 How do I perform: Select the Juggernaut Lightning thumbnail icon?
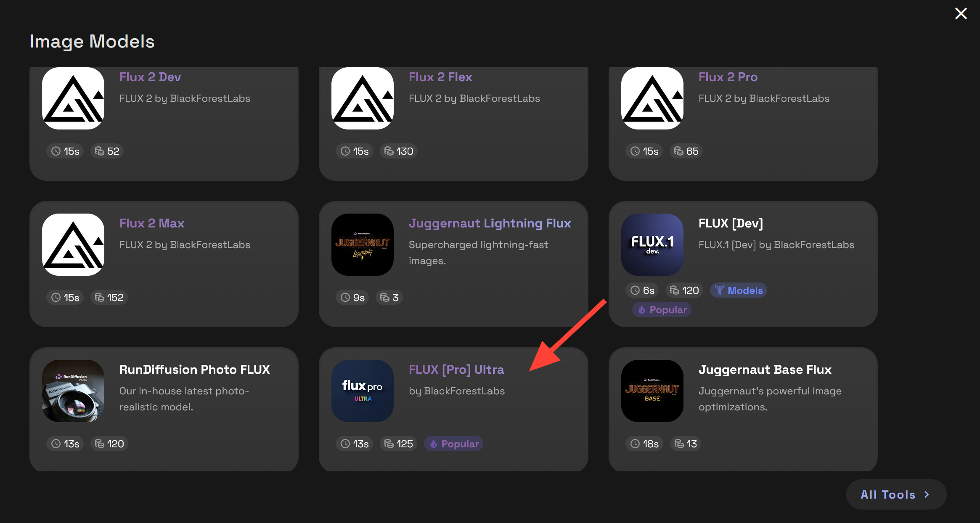(363, 245)
